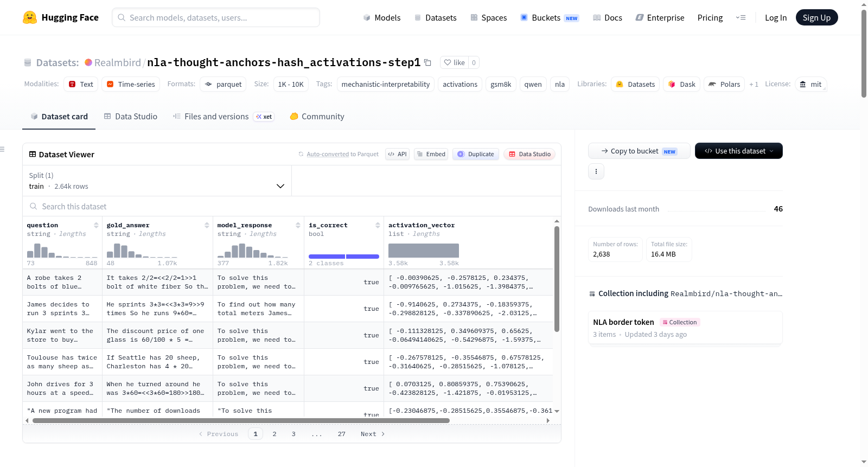The image size is (868, 467).
Task: Jump to page 27 of the table
Action: click(x=342, y=434)
